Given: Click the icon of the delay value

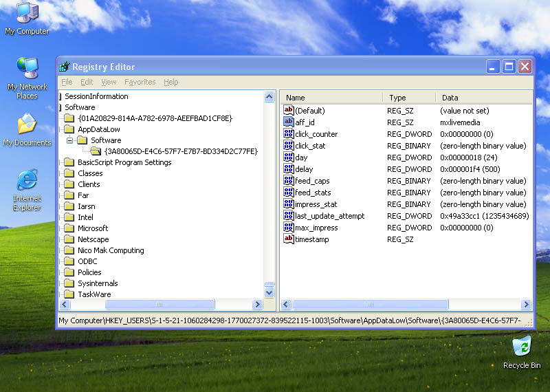Looking at the screenshot, I should click(288, 168).
